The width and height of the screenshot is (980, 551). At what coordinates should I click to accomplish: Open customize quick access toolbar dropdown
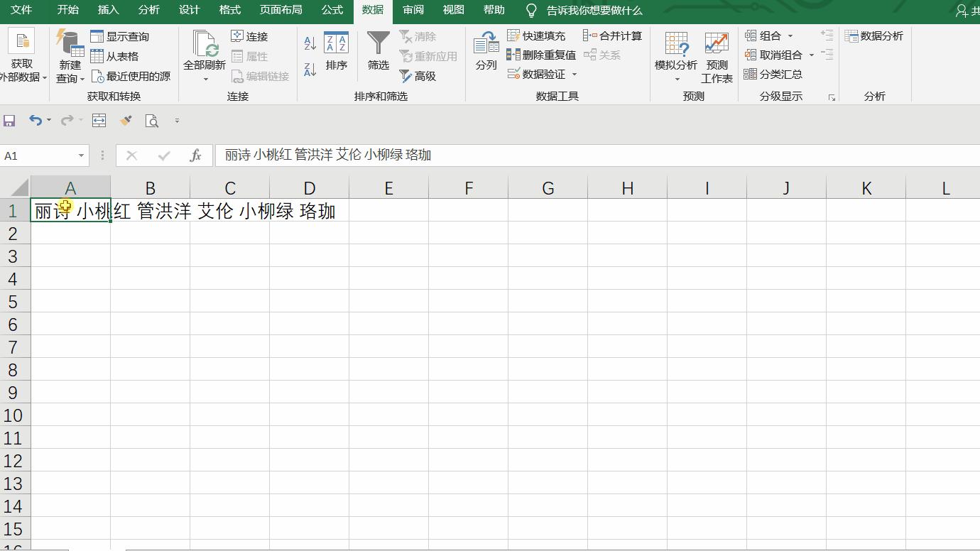tap(177, 121)
